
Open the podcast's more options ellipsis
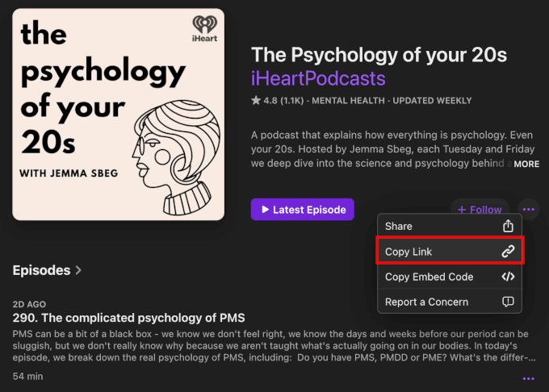pos(529,210)
